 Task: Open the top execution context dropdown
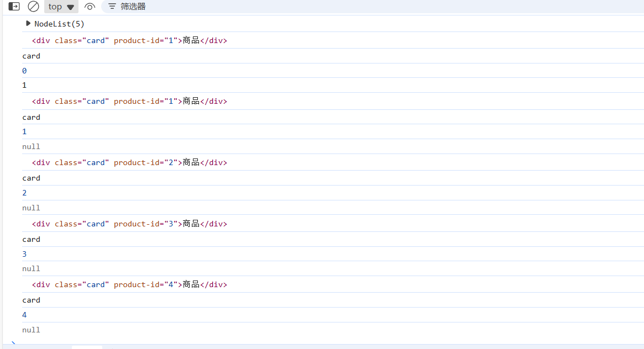click(61, 7)
